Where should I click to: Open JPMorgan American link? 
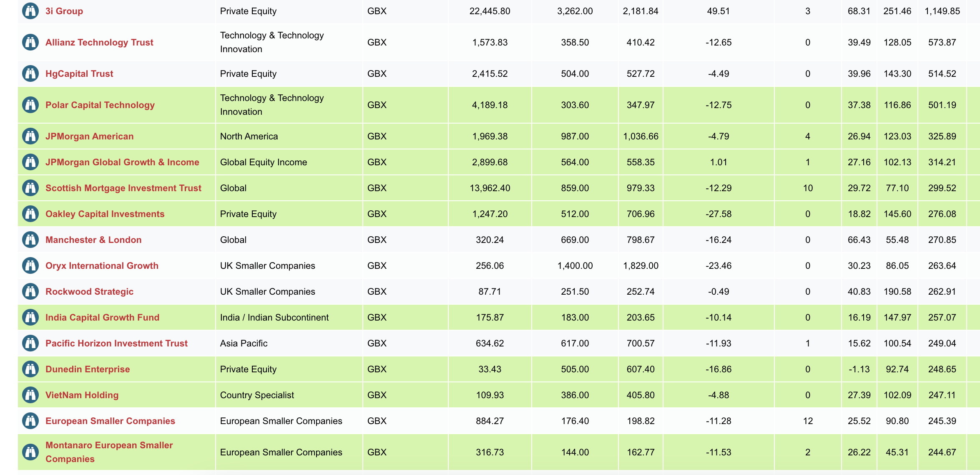click(90, 136)
